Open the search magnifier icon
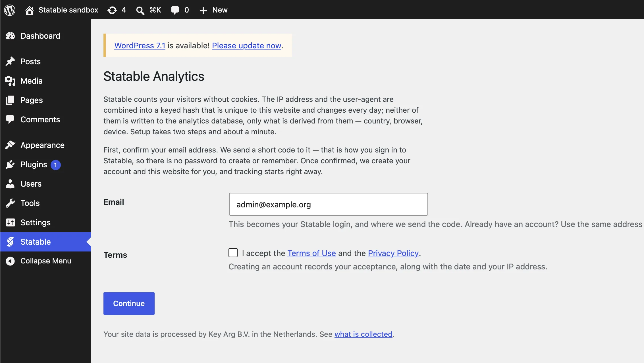 pos(140,10)
